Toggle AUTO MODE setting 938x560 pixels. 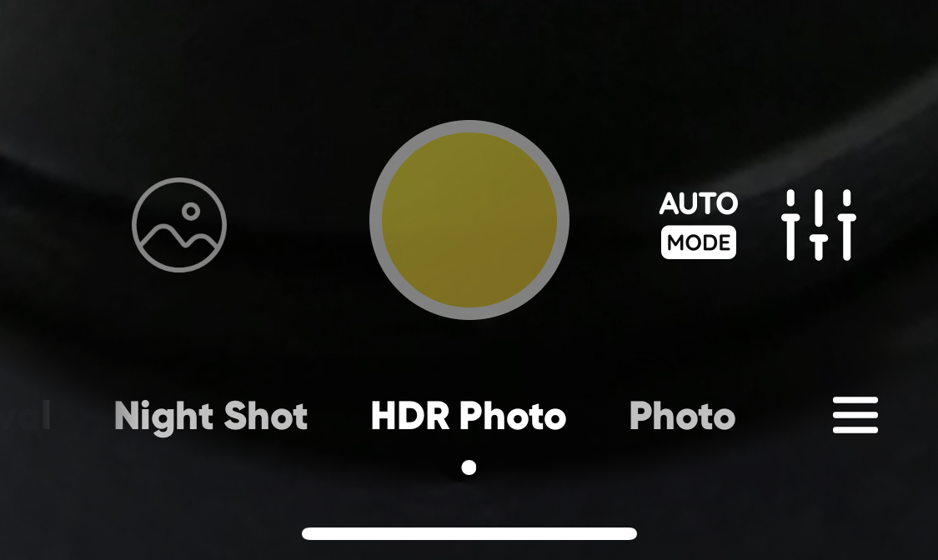(x=698, y=225)
